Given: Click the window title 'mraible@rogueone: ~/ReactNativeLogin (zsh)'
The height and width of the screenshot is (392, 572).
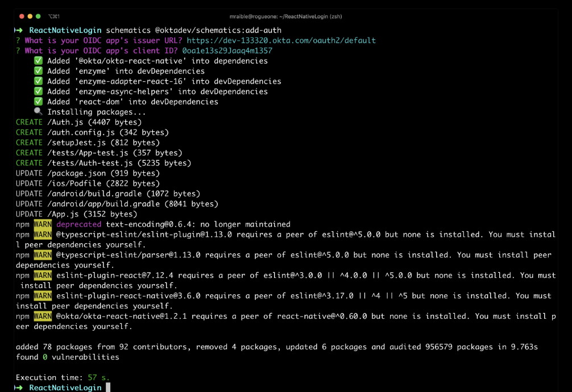Looking at the screenshot, I should pyautogui.click(x=285, y=16).
